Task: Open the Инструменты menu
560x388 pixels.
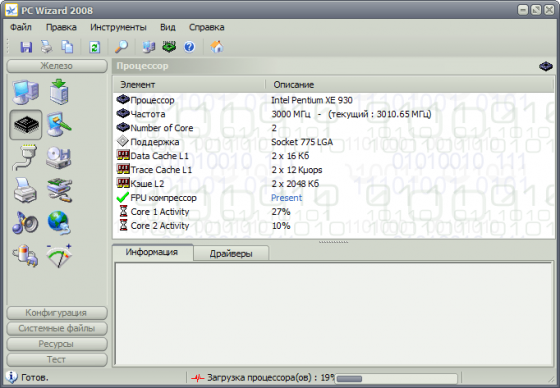Action: [118, 27]
